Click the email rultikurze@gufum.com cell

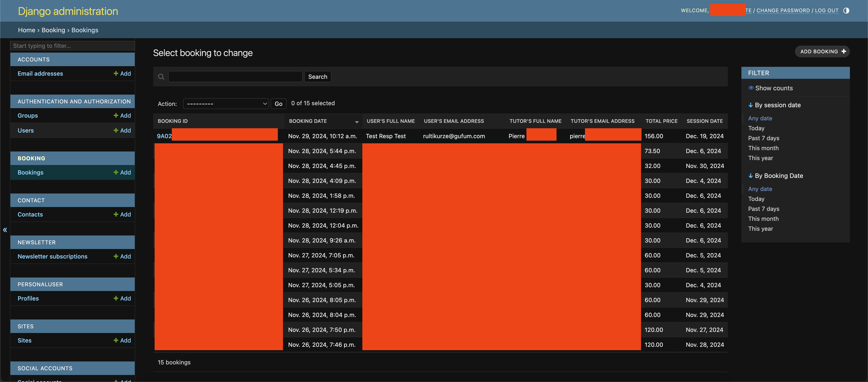[454, 136]
